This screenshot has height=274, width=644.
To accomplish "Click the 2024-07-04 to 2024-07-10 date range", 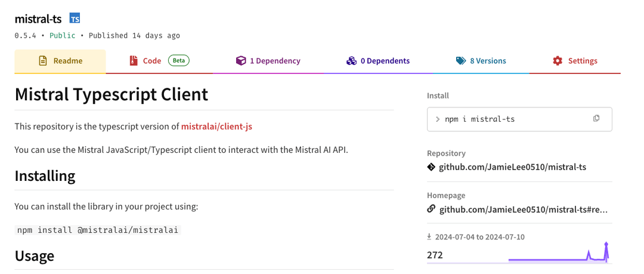I will click(x=479, y=237).
